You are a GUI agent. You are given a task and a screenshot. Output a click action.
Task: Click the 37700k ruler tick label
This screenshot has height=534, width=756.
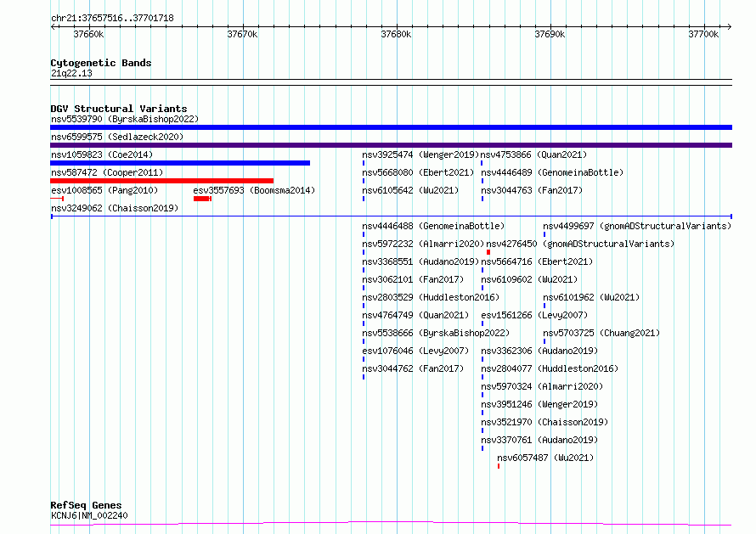coord(703,34)
